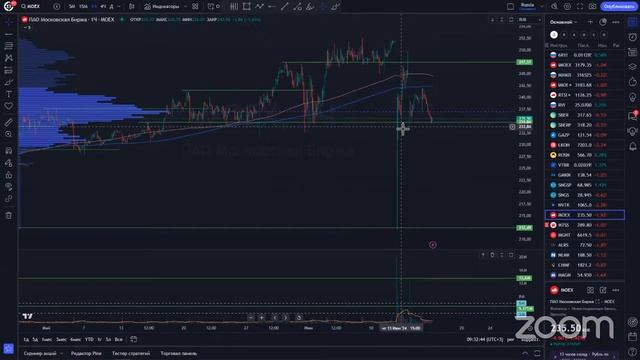Open notifications bell in right sidebar
The image size is (640, 360).
click(x=633, y=146)
